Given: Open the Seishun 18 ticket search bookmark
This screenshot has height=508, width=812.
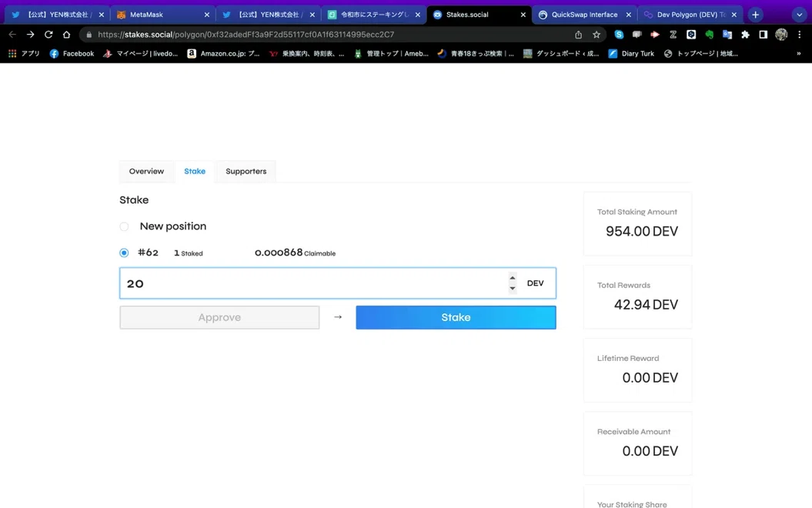Looking at the screenshot, I should [476, 53].
